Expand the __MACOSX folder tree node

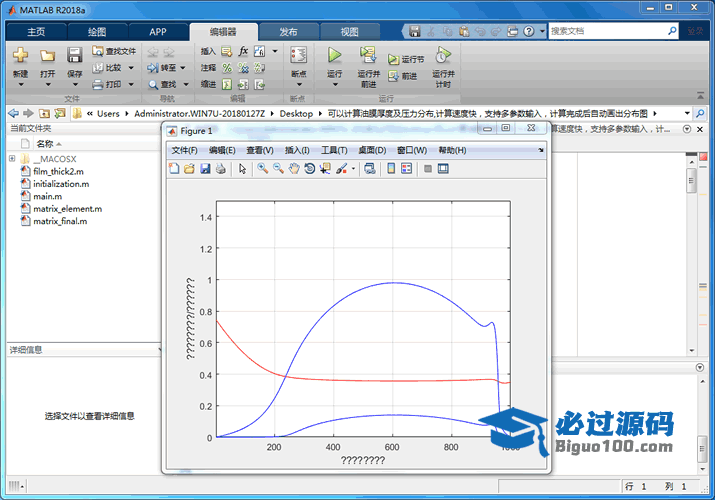click(x=12, y=159)
